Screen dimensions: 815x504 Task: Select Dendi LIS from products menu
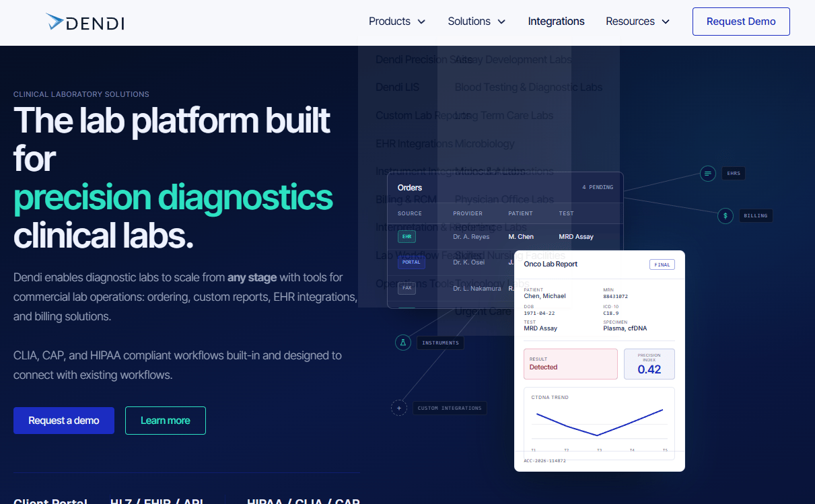(397, 87)
